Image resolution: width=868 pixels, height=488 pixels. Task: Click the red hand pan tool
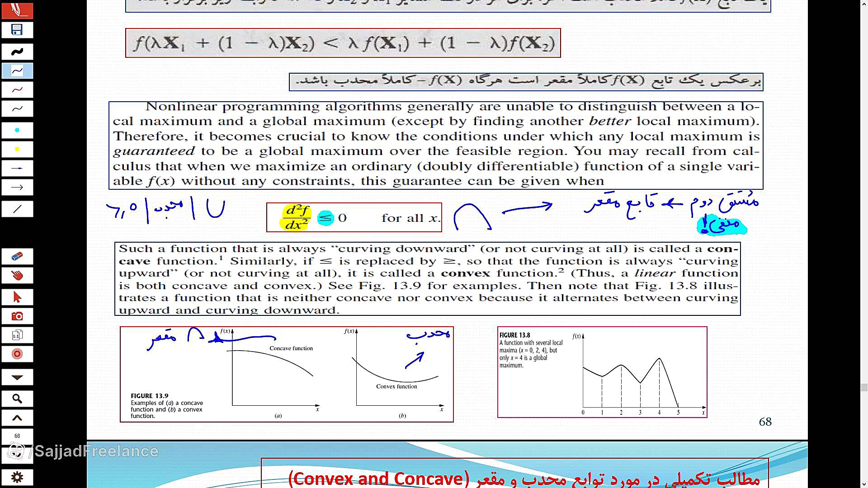click(x=17, y=275)
